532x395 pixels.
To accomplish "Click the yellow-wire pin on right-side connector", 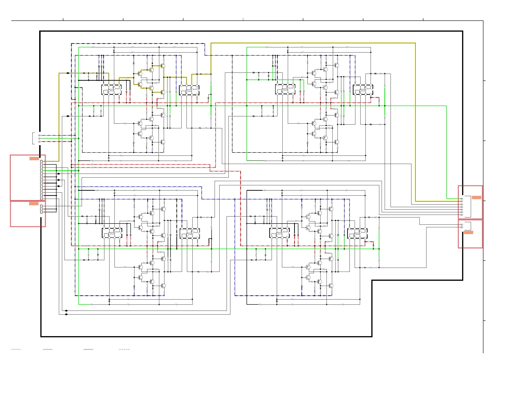I will 462,201.
